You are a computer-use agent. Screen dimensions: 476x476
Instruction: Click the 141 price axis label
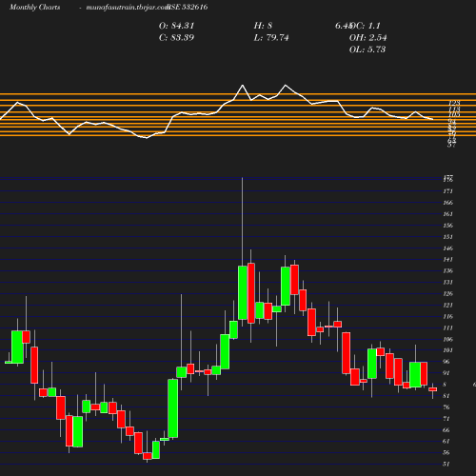447,259
